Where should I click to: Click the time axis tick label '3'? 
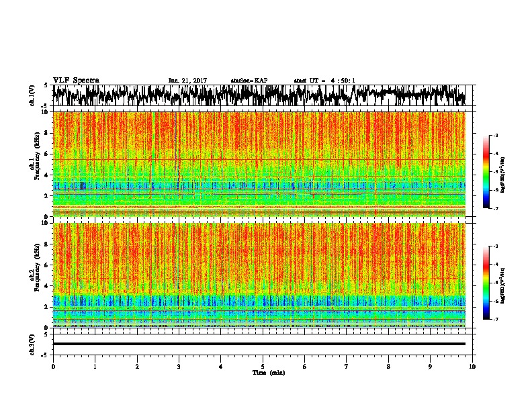point(179,367)
